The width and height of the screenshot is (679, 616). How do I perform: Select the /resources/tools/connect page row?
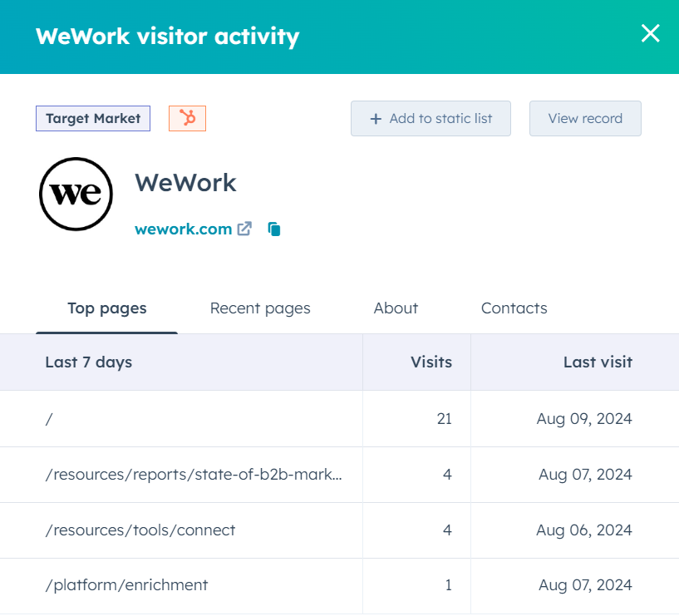click(339, 530)
